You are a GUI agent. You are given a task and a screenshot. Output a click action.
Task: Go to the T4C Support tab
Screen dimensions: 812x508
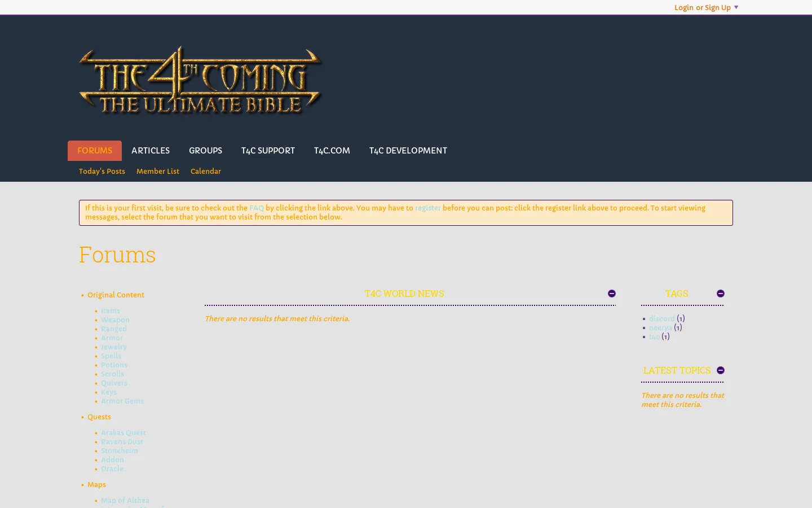click(268, 151)
